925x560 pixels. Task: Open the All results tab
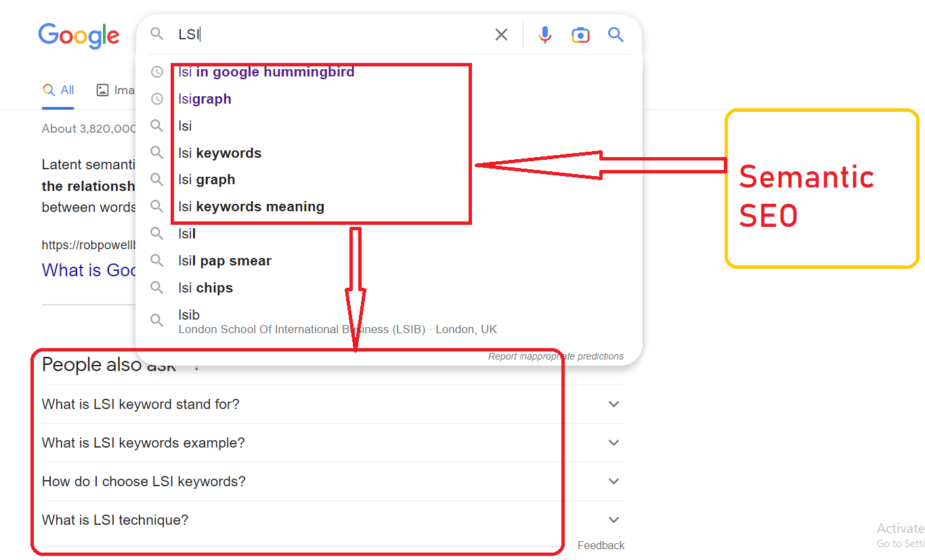(58, 90)
